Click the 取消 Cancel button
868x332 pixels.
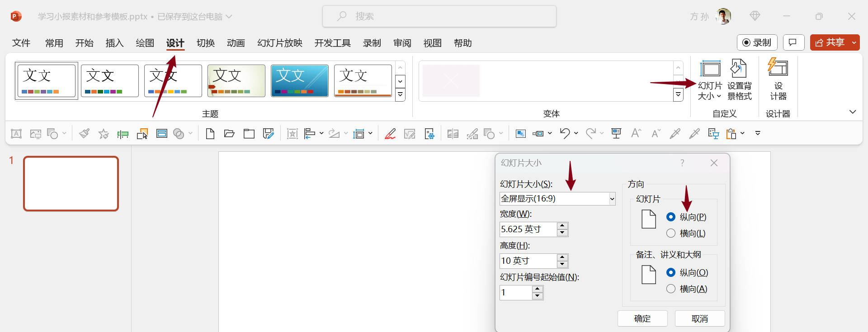[700, 318]
